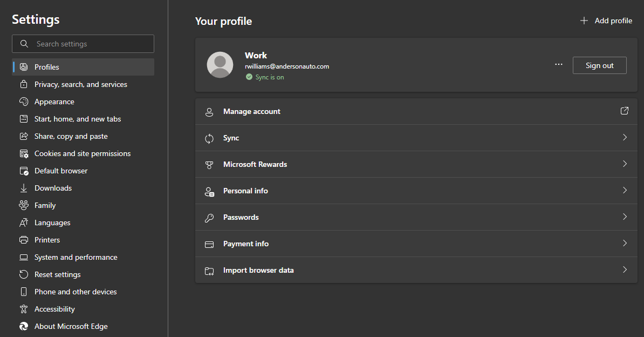Click the Default browser icon

click(x=24, y=171)
